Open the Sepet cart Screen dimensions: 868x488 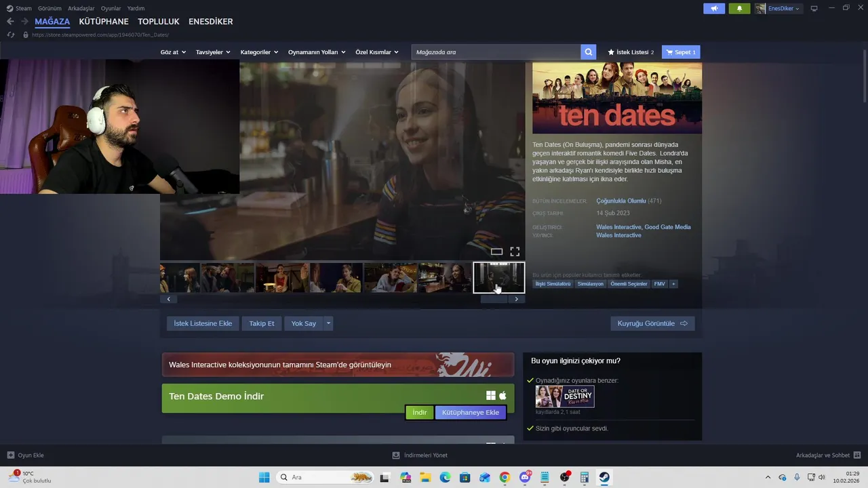681,52
